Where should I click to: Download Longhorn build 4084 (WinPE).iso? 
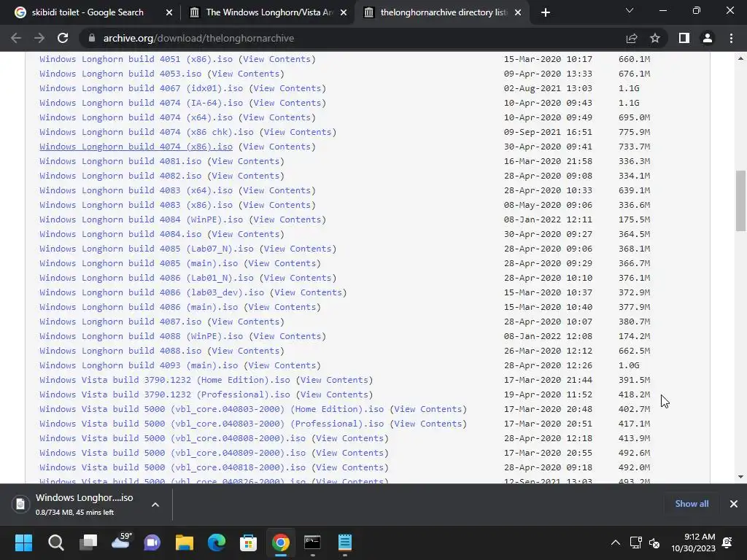pyautogui.click(x=141, y=219)
